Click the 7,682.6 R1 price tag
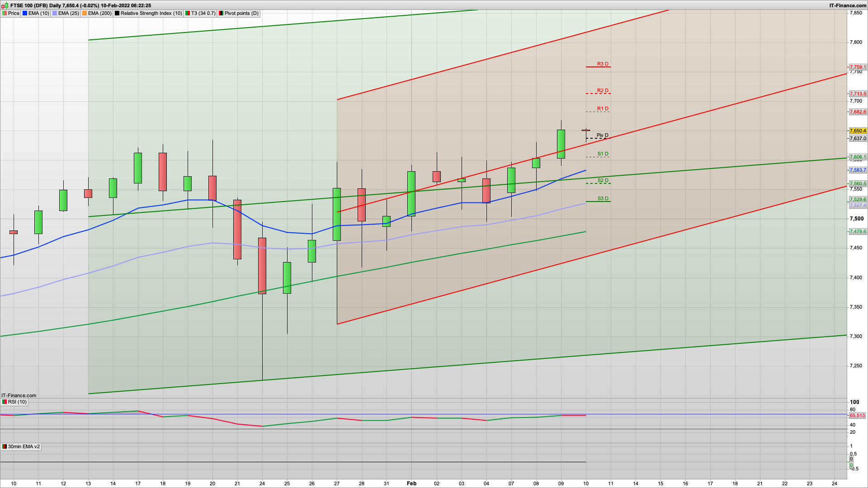 pos(858,112)
